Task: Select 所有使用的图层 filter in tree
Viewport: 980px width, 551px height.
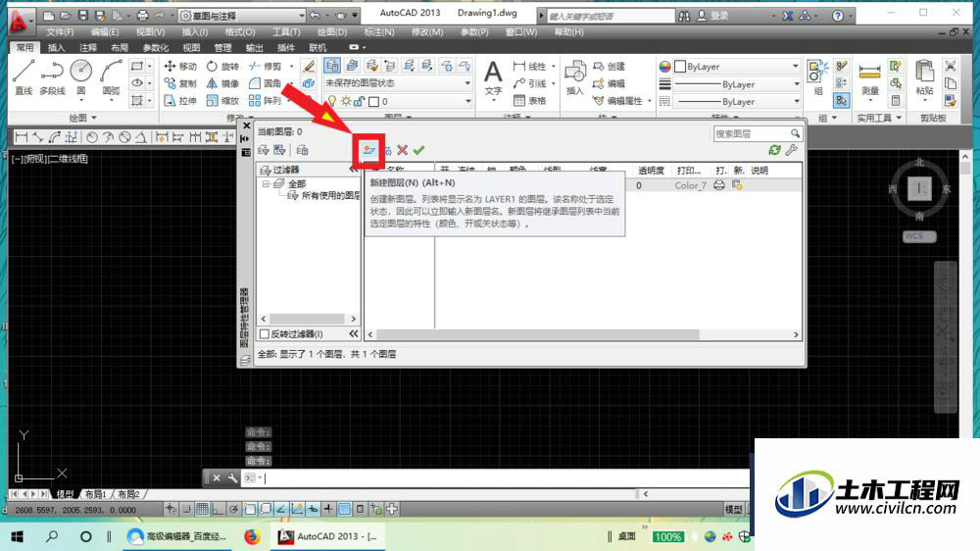Action: click(323, 196)
